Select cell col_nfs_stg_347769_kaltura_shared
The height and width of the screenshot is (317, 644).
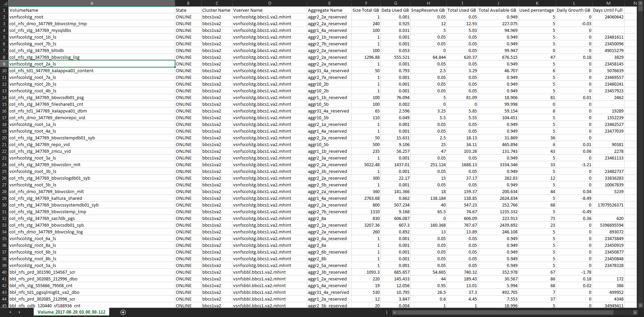pos(92,198)
